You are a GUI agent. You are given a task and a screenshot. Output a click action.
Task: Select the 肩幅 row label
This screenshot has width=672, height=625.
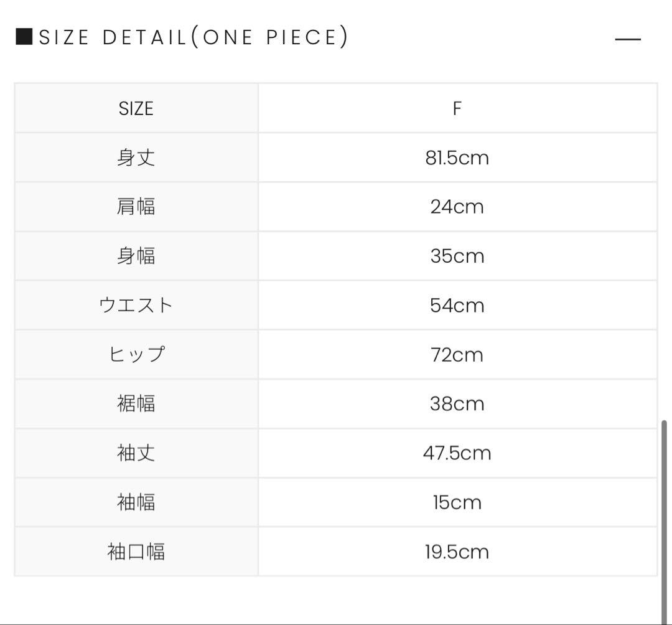(x=136, y=207)
